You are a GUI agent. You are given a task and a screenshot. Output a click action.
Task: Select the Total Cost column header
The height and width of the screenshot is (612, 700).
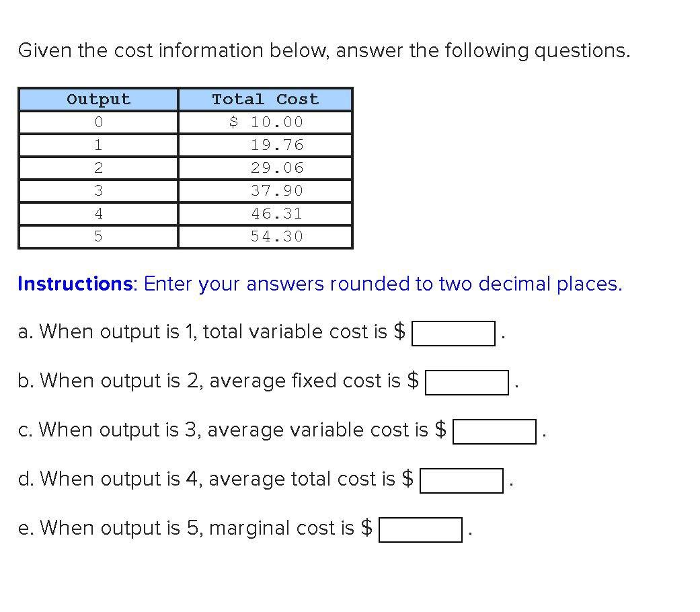266,99
